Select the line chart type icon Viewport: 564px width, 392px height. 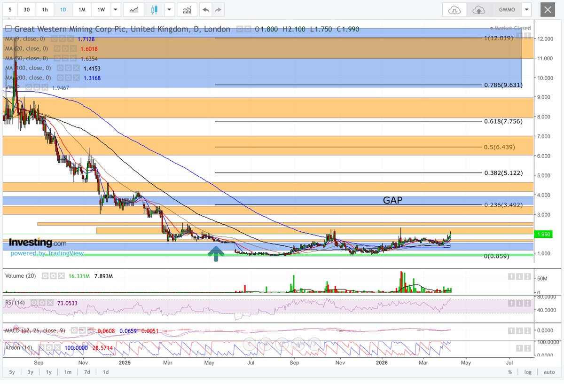pos(134,9)
